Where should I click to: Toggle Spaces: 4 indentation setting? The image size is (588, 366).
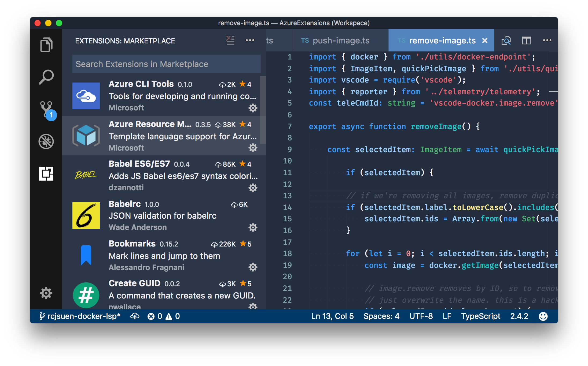(381, 316)
